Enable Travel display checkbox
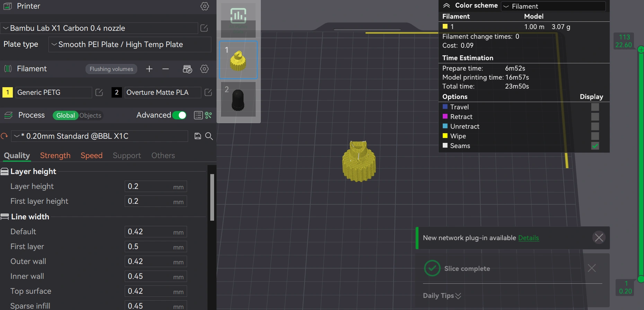Screen dimensions: 644x310 point(595,107)
